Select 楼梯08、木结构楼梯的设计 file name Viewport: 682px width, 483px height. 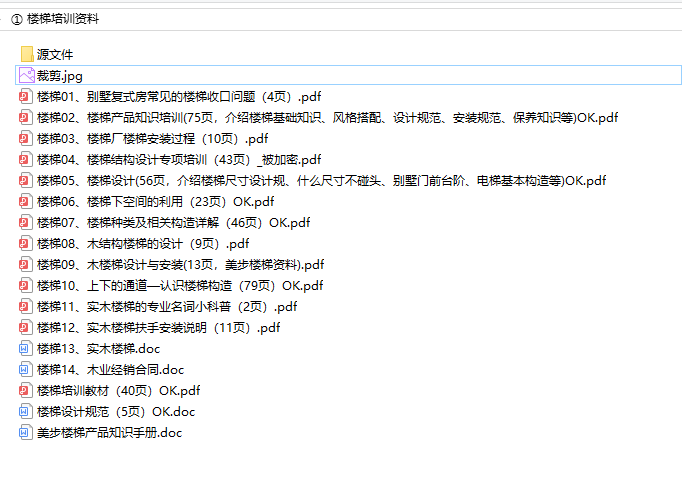click(143, 244)
